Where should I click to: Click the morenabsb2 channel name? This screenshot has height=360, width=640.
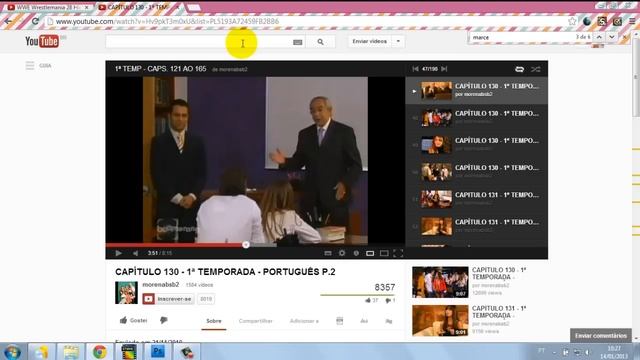pos(160,284)
